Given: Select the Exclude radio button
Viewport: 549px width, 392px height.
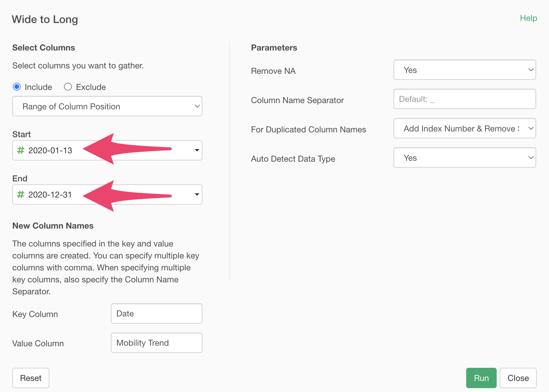Looking at the screenshot, I should (68, 87).
